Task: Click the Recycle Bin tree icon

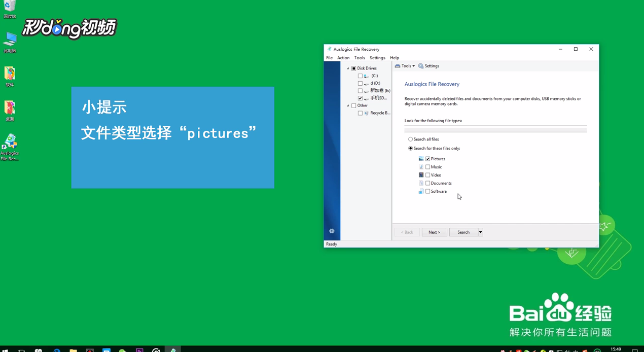Action: pos(366,113)
